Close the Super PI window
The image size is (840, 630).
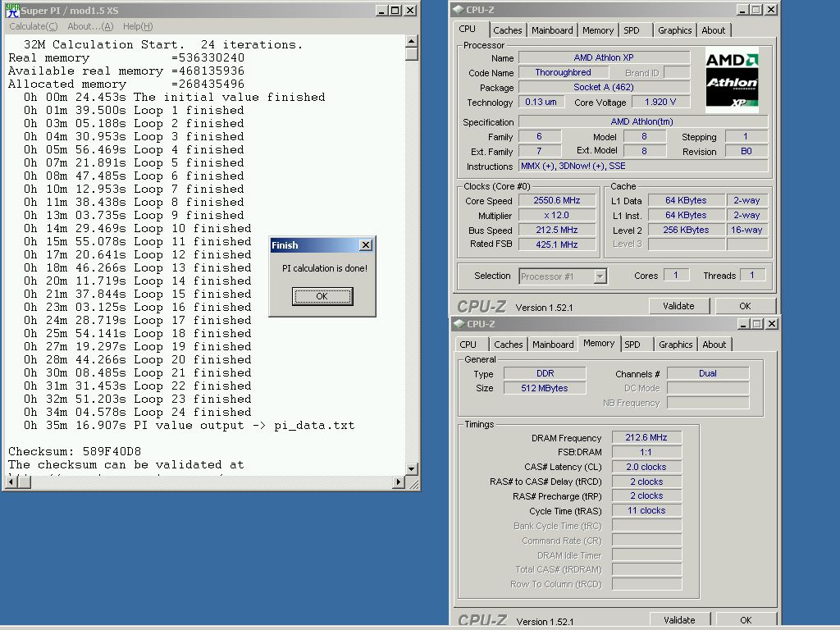click(x=410, y=10)
